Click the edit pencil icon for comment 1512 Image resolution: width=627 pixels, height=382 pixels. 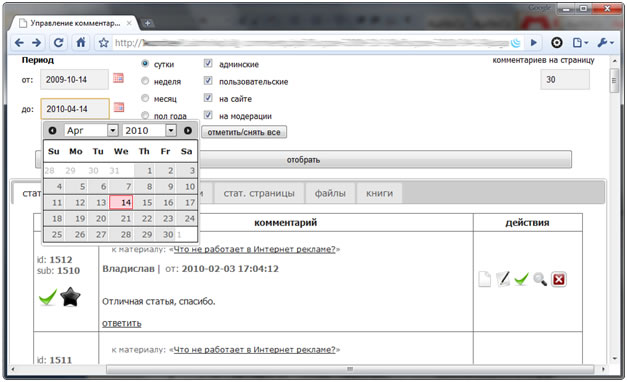tap(503, 279)
